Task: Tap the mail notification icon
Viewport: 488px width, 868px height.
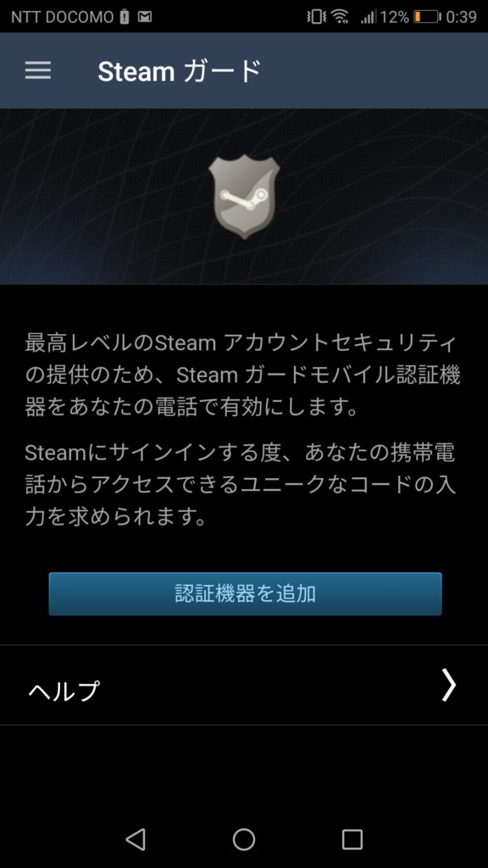Action: (x=144, y=17)
